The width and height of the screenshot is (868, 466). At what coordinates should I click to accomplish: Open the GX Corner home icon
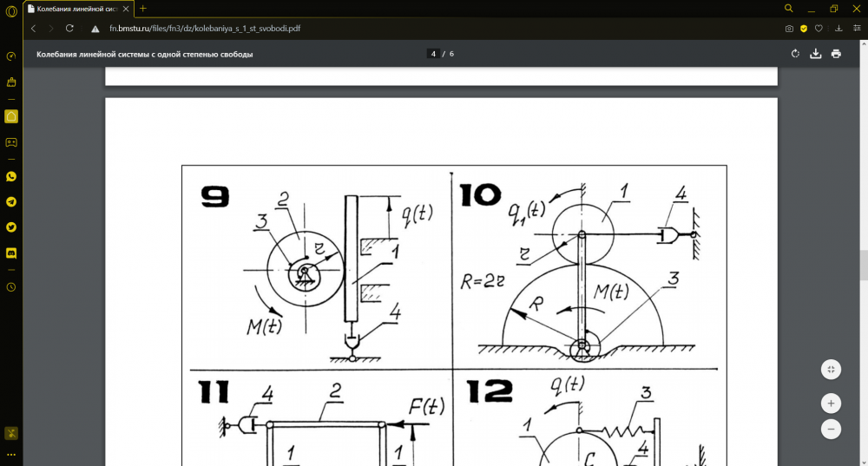point(11,116)
